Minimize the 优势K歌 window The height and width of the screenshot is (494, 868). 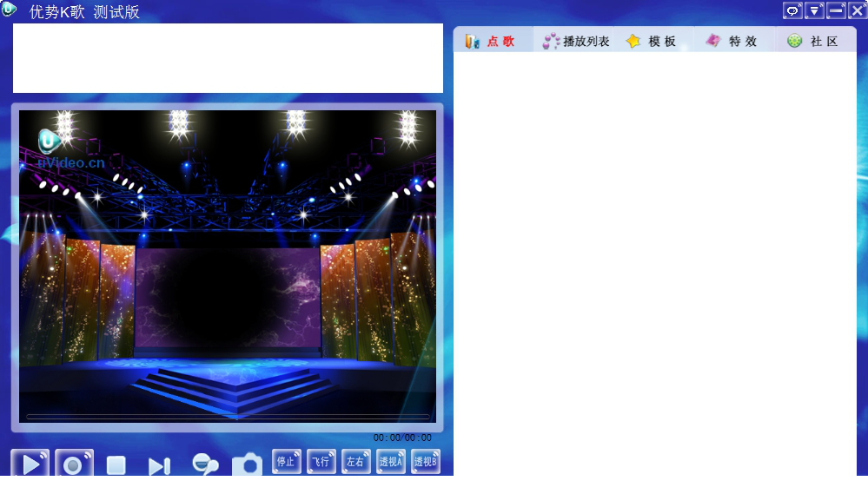836,10
